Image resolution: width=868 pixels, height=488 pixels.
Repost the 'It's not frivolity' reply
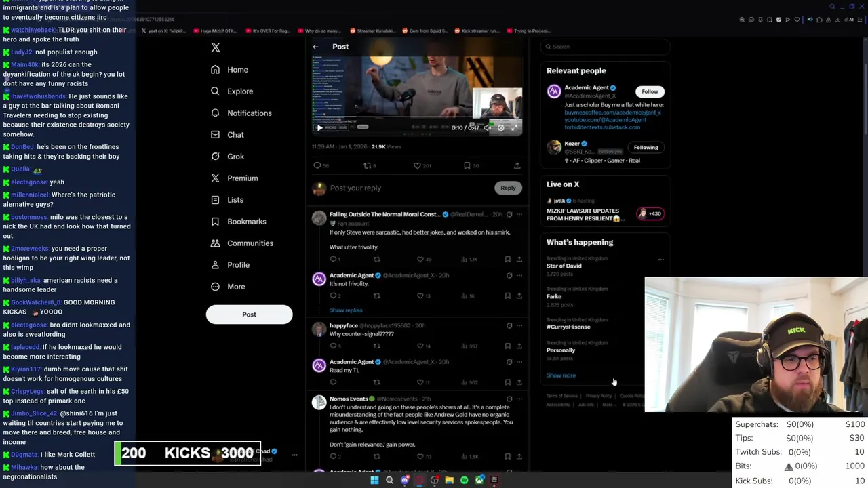(376, 296)
